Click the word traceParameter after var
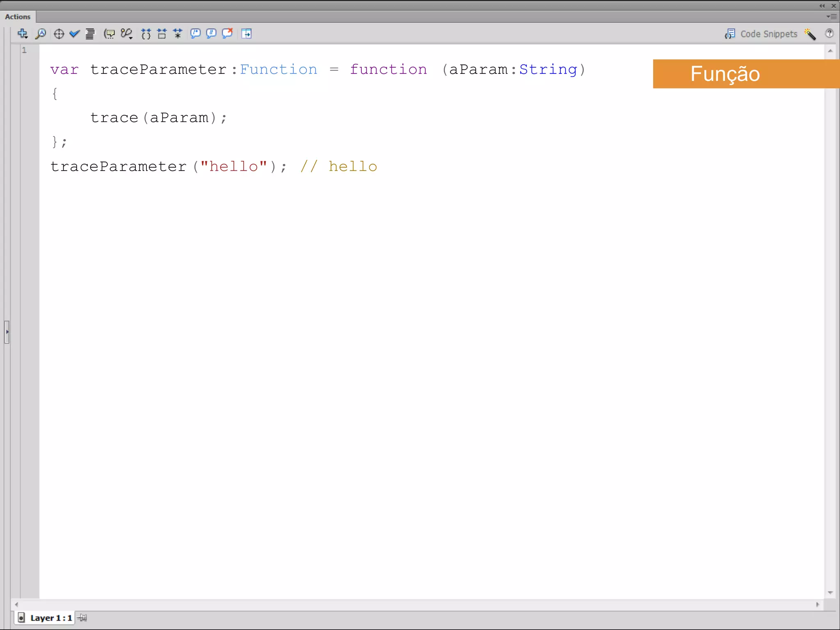 point(158,70)
